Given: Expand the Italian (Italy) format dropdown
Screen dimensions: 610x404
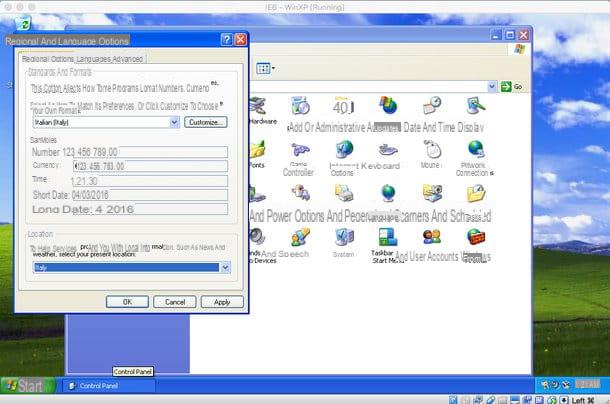Looking at the screenshot, I should coord(174,122).
